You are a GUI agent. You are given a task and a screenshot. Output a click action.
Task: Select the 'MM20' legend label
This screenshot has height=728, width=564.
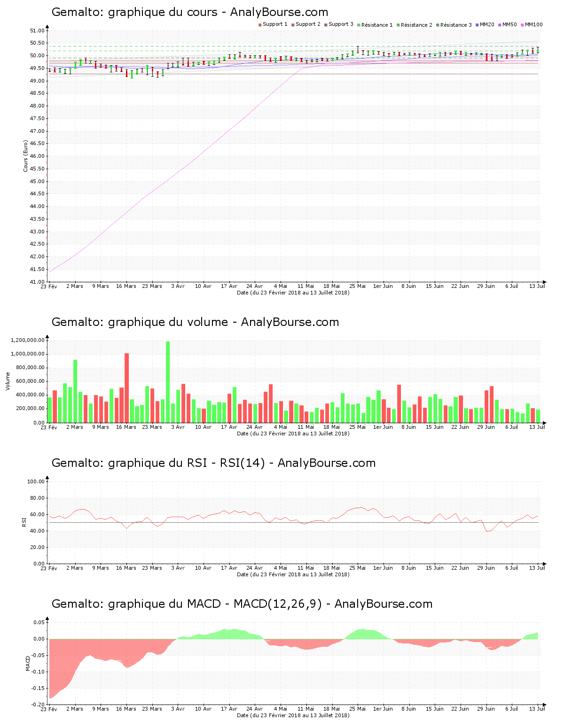[487, 24]
